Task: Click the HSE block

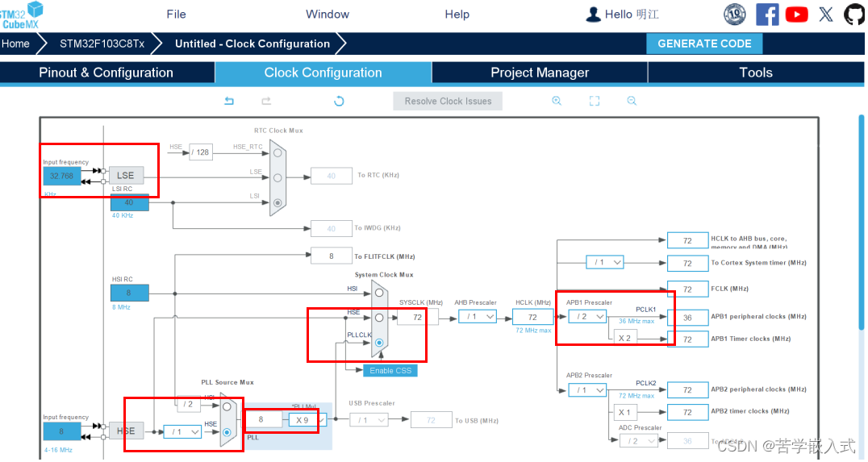Action: coord(126,431)
